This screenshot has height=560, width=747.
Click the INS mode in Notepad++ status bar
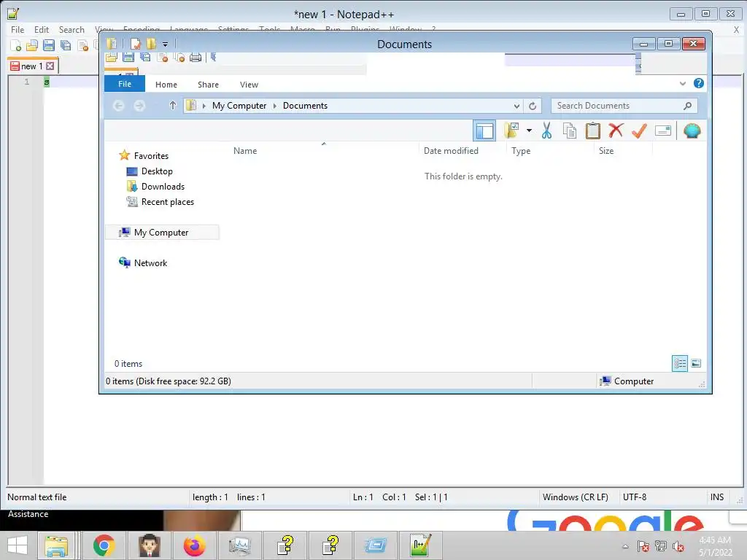[x=717, y=497]
